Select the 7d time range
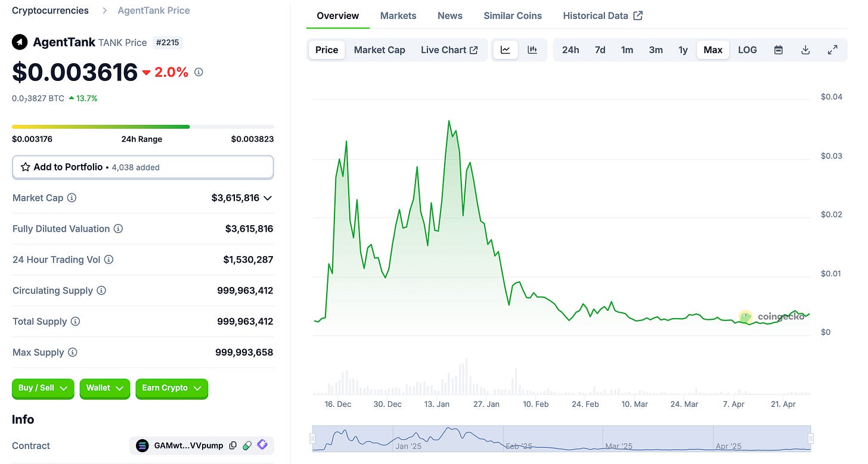This screenshot has height=464, width=868. (x=600, y=50)
